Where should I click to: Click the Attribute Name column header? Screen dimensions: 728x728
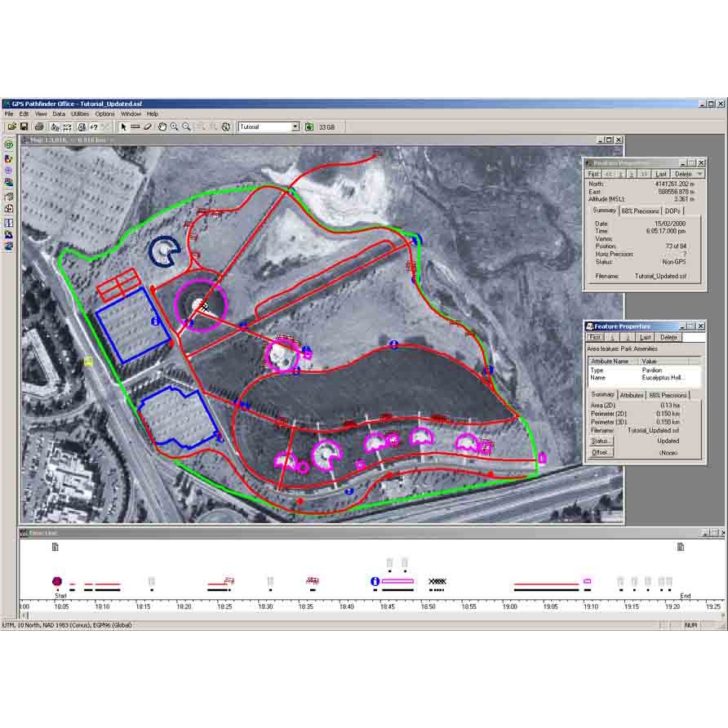point(610,361)
